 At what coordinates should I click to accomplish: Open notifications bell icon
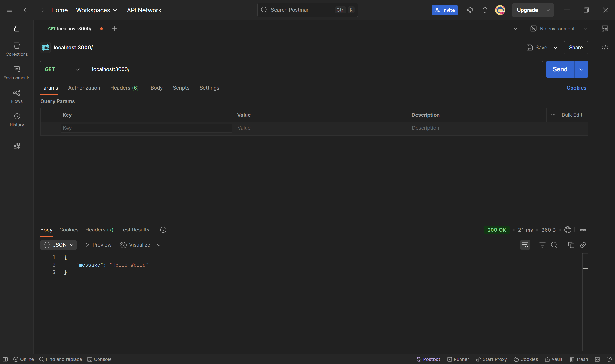click(485, 10)
